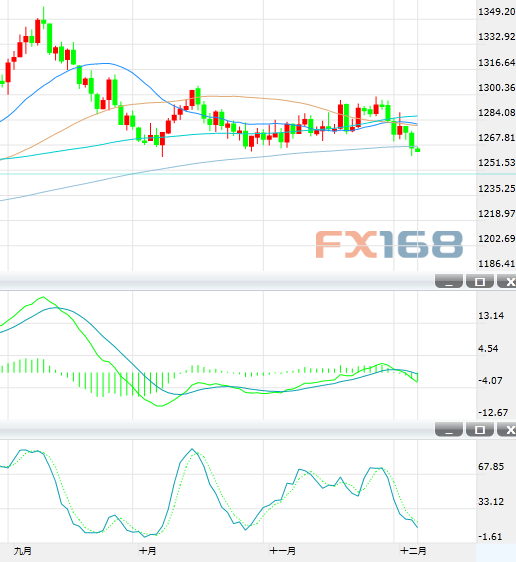The width and height of the screenshot is (516, 562).
Task: Close the MACD indicator panel
Action: [x=507, y=281]
